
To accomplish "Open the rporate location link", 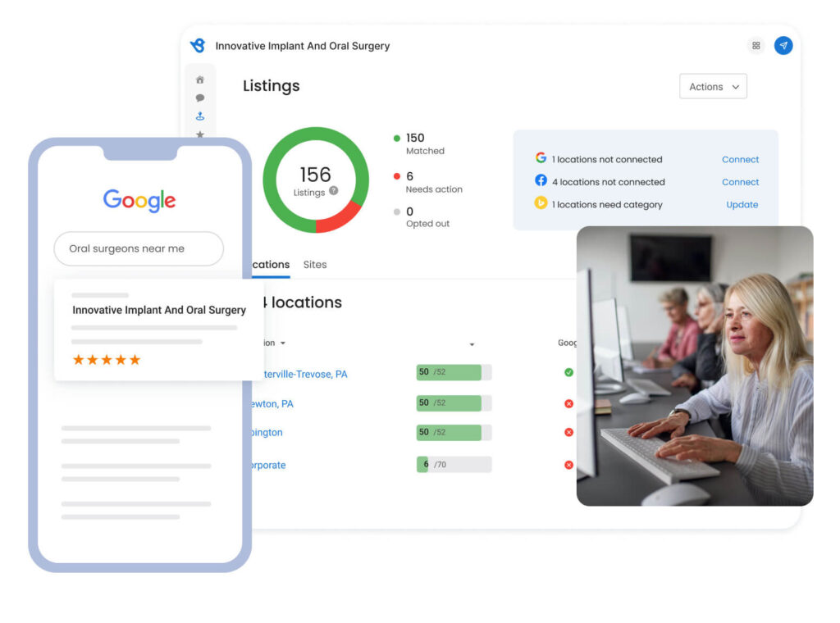I will pyautogui.click(x=268, y=465).
